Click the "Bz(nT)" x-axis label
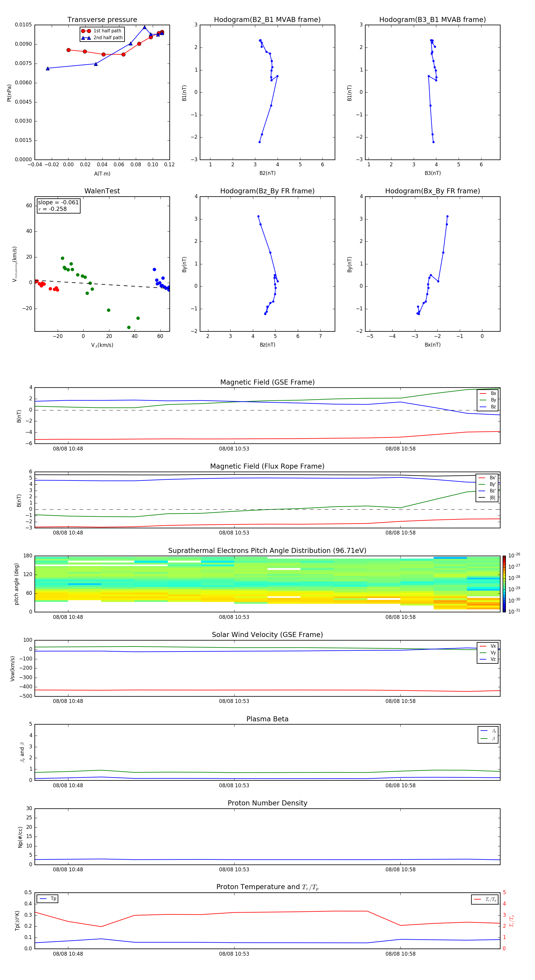The width and height of the screenshot is (535, 980). coord(267,345)
